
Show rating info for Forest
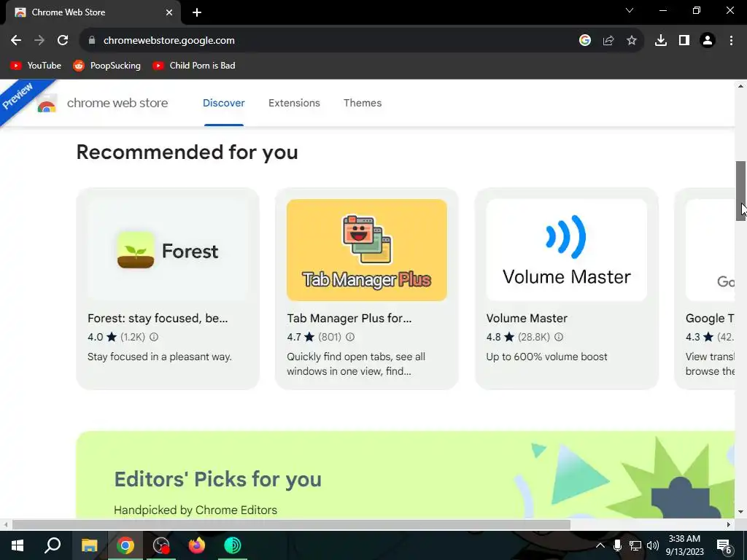tap(154, 337)
